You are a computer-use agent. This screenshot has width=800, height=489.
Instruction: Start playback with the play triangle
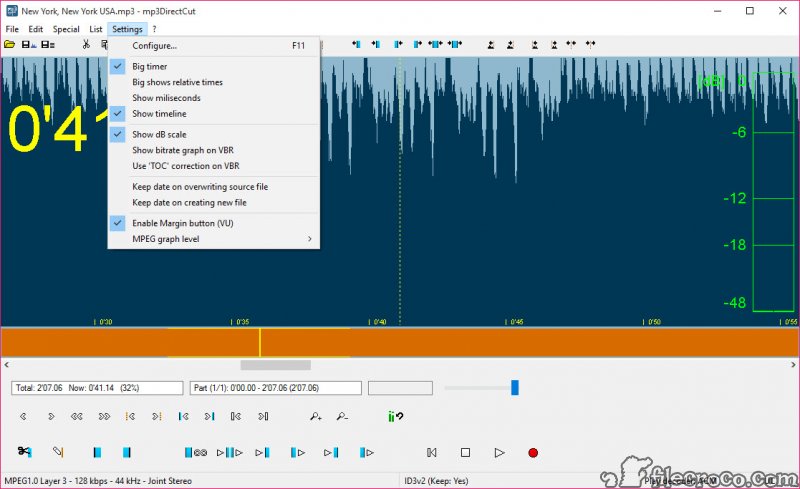(499, 452)
